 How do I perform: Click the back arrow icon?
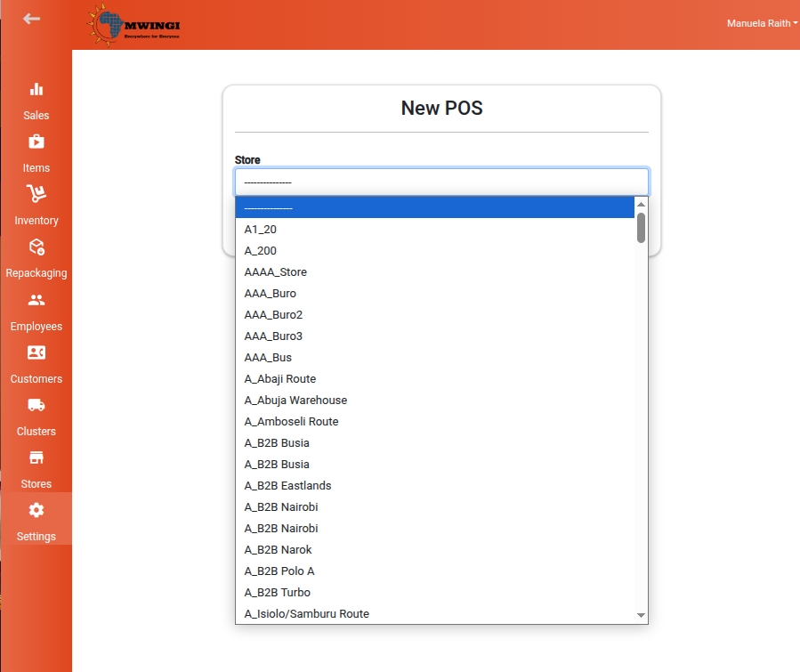[32, 19]
